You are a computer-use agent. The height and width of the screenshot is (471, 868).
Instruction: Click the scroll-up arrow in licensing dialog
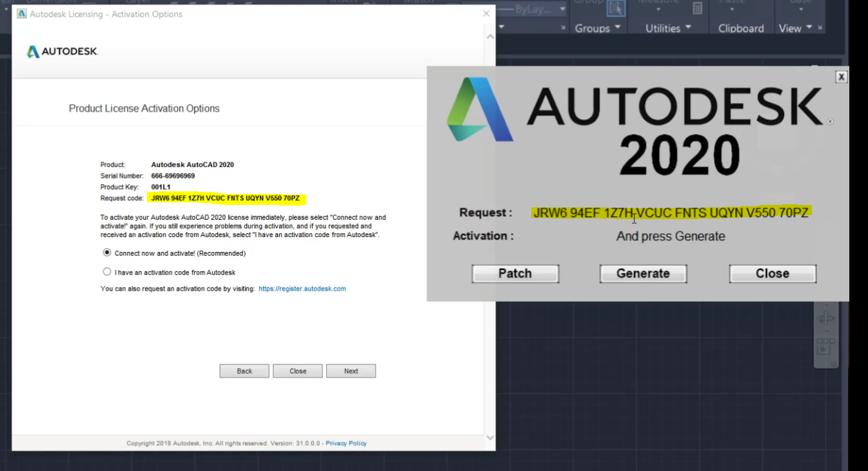(490, 37)
